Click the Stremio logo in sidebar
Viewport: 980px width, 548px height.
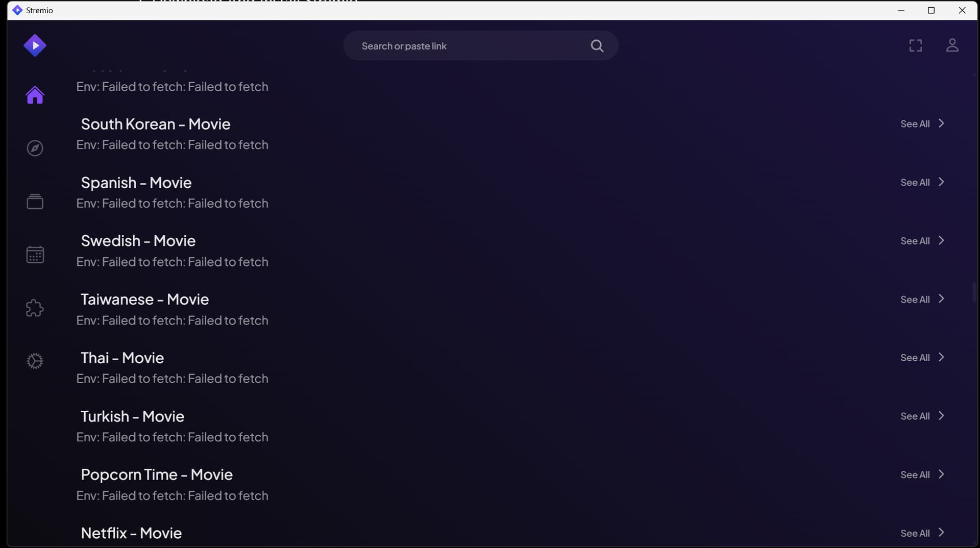pos(35,45)
